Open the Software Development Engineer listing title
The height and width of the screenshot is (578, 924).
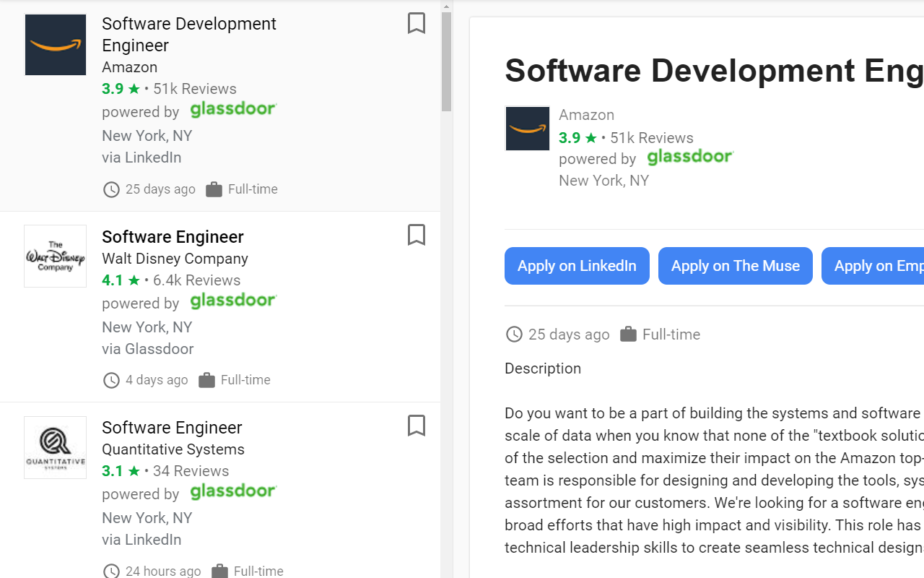[x=189, y=34]
